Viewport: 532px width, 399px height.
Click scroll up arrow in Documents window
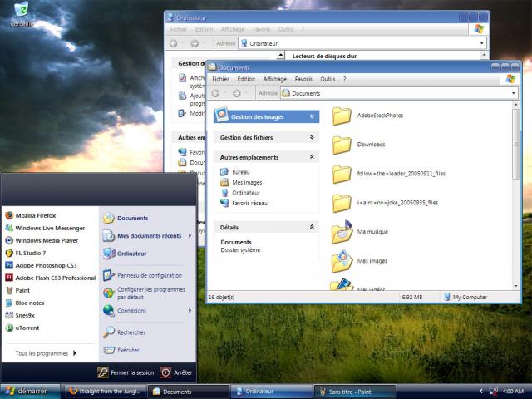pyautogui.click(x=516, y=105)
